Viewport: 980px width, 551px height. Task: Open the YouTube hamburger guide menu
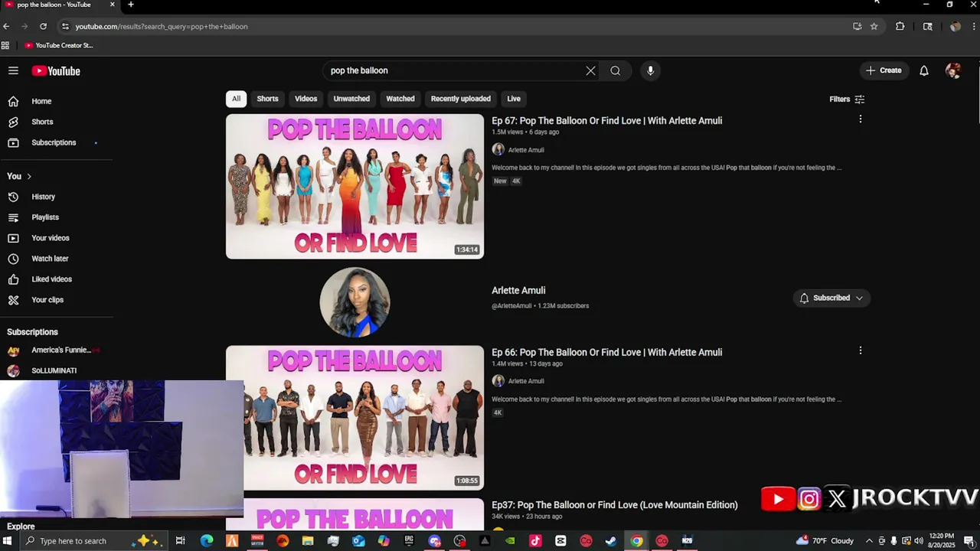click(13, 70)
